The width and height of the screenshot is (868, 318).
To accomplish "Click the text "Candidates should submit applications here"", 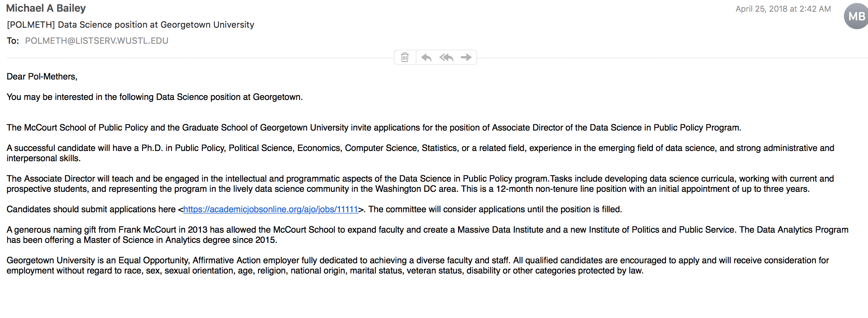I will (x=91, y=209).
